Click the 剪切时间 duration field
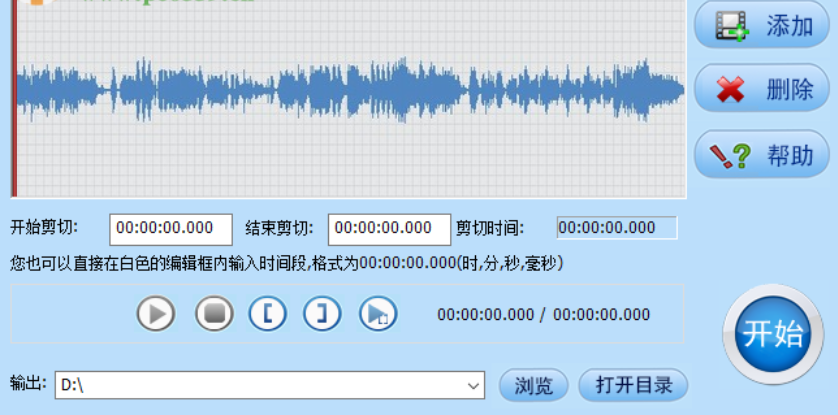This screenshot has width=838, height=415. point(617,228)
